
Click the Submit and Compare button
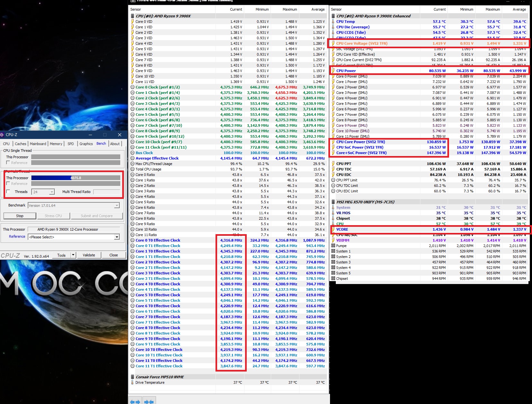(97, 216)
